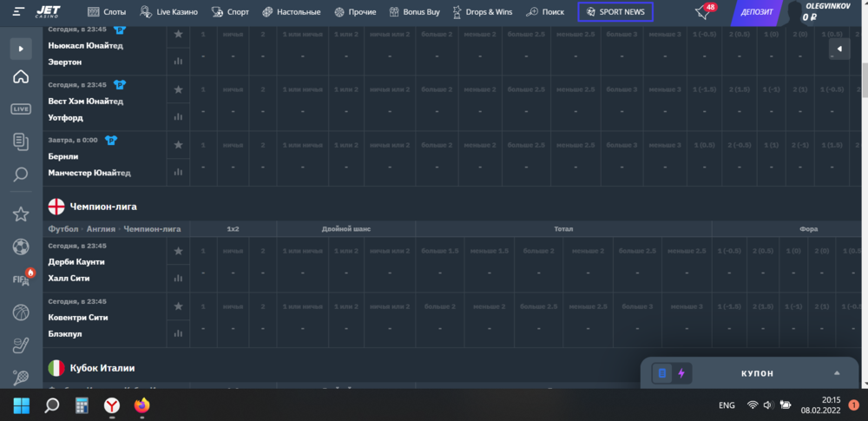Viewport: 868px width, 421px height.
Task: Open the Чемпион-лига league heading
Action: tap(103, 207)
